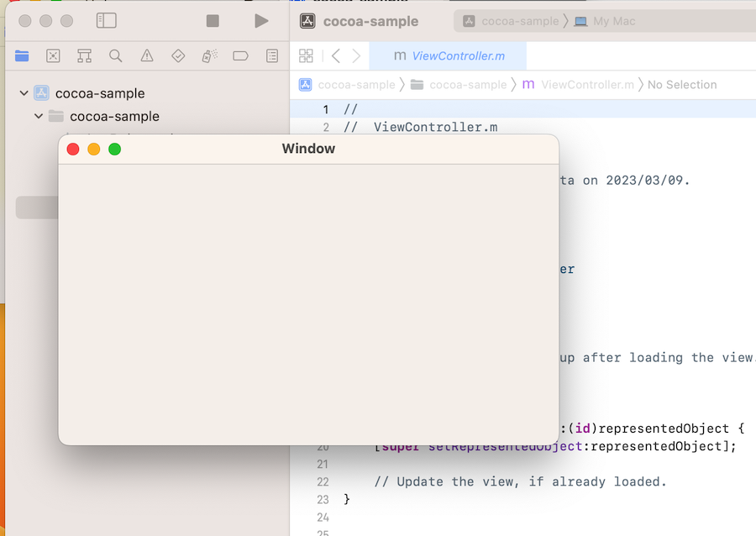Open the Test navigator diamond icon
This screenshot has width=756, height=536.
coord(178,55)
